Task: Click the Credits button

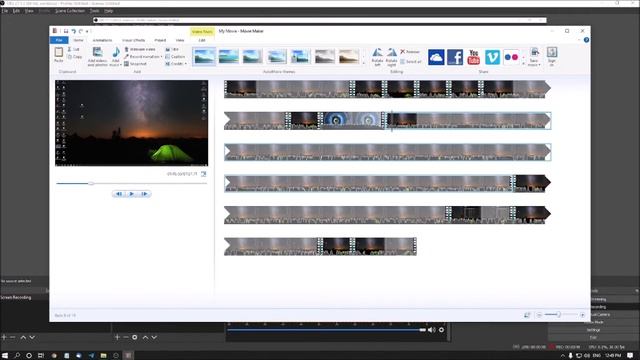Action: pos(174,64)
